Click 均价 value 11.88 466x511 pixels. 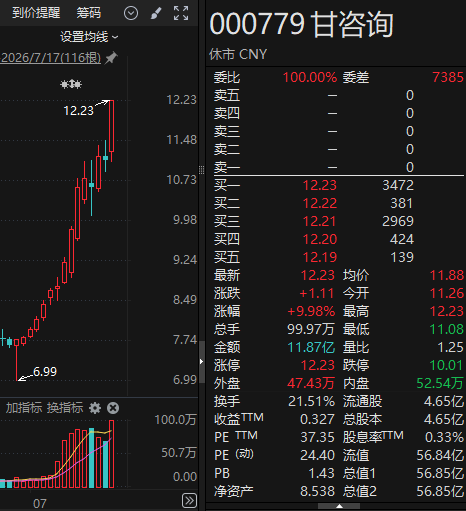coord(447,275)
